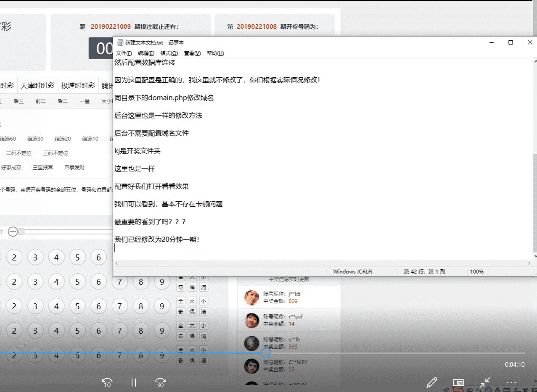Toggle the 大 (big) number filter

pos(192,301)
